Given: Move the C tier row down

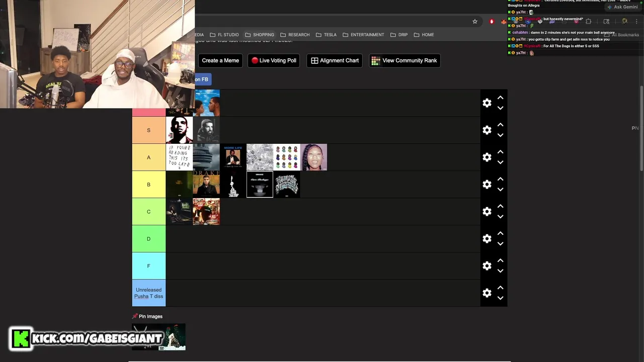Looking at the screenshot, I should coord(501,217).
